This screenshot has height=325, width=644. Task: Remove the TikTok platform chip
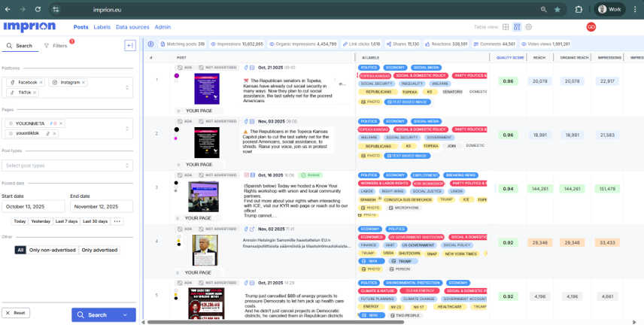[35, 93]
